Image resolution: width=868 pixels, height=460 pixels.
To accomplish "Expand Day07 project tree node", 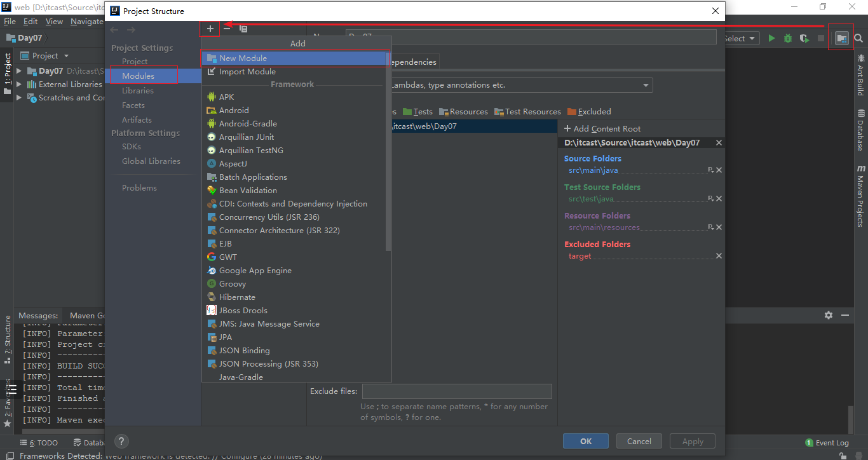I will coord(19,71).
